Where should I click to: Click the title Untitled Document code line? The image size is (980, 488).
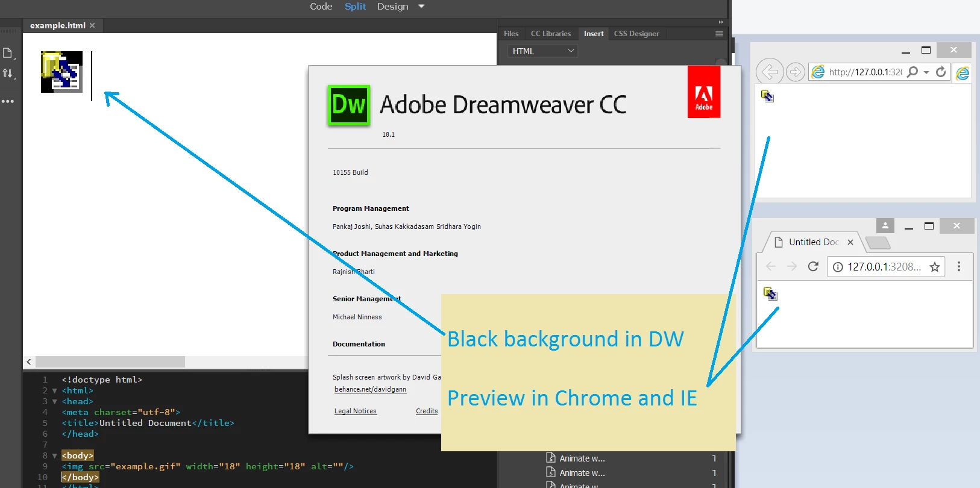[x=148, y=423]
